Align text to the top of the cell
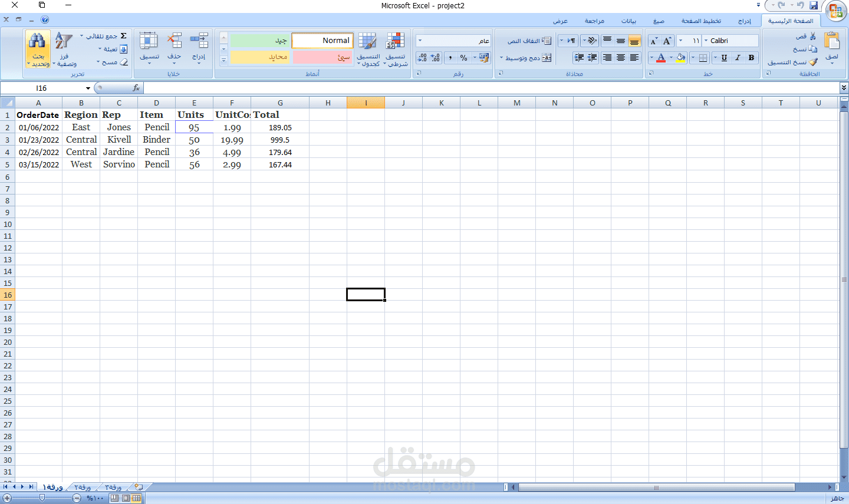849x504 pixels. click(x=607, y=41)
